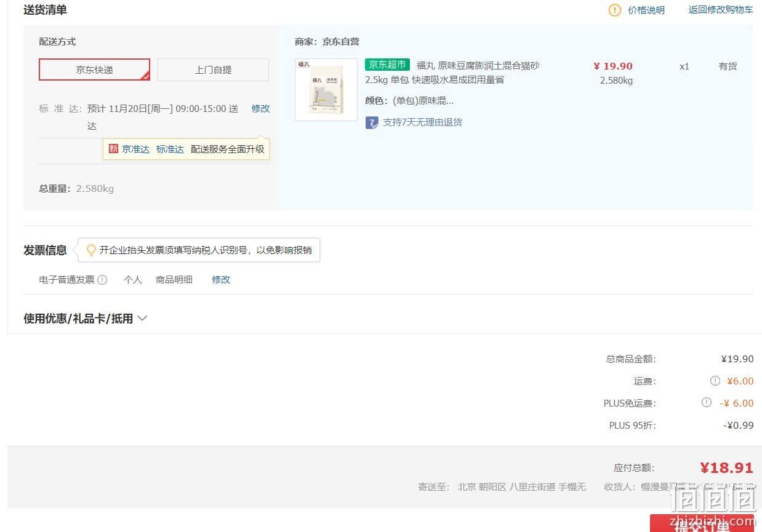The height and width of the screenshot is (532, 762).
Task: Submit the order with 提交订单 button
Action: pos(702,523)
